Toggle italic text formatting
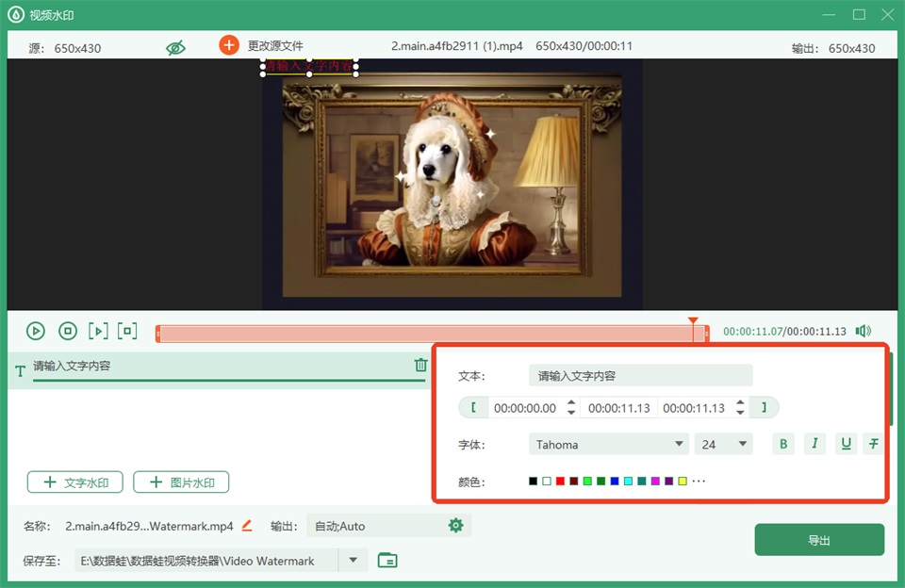The width and height of the screenshot is (905, 588). coord(814,444)
